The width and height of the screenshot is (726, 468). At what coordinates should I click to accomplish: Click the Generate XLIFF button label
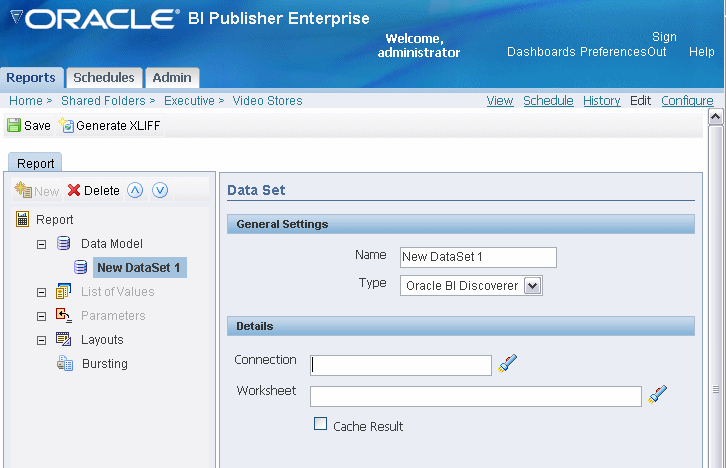click(x=118, y=125)
